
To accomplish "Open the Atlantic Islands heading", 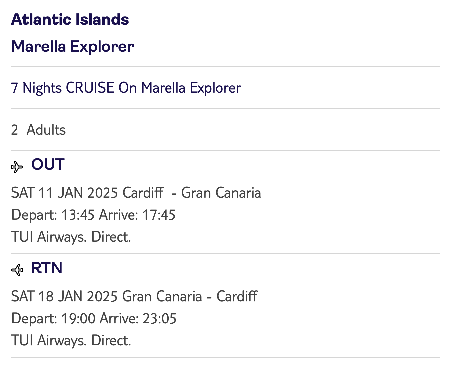I will tap(70, 19).
